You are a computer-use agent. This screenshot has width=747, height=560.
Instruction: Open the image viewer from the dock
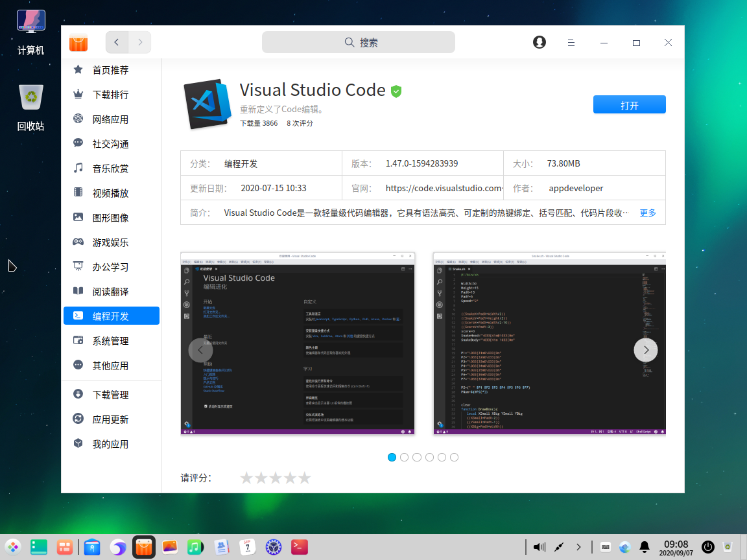click(170, 547)
